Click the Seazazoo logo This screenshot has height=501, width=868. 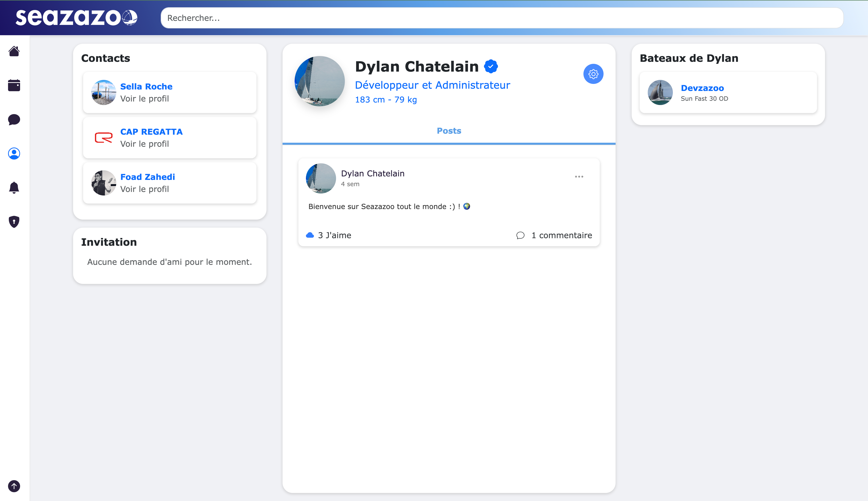(x=76, y=17)
